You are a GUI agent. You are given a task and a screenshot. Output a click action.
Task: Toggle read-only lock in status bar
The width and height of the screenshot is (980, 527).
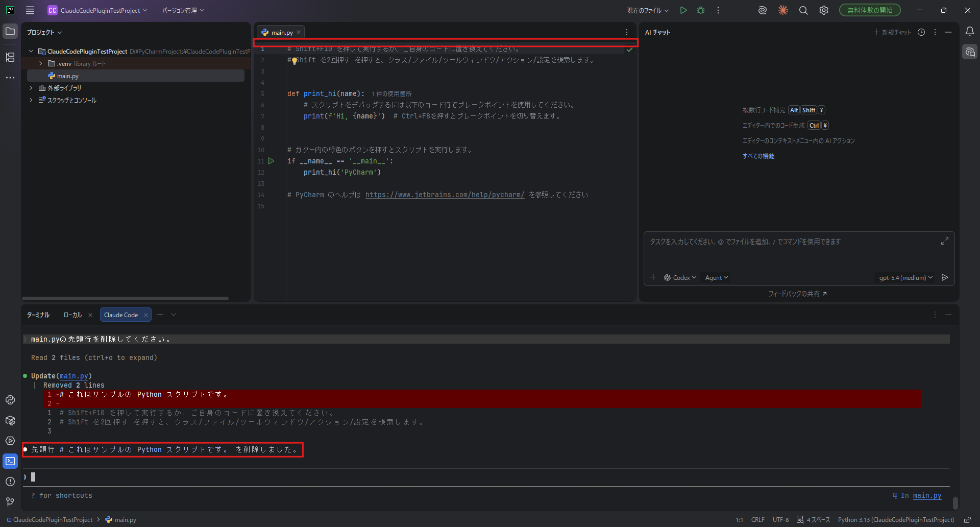pyautogui.click(x=967, y=520)
